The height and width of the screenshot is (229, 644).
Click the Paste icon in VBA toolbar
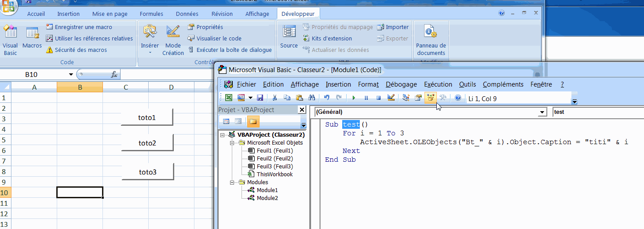tap(299, 98)
